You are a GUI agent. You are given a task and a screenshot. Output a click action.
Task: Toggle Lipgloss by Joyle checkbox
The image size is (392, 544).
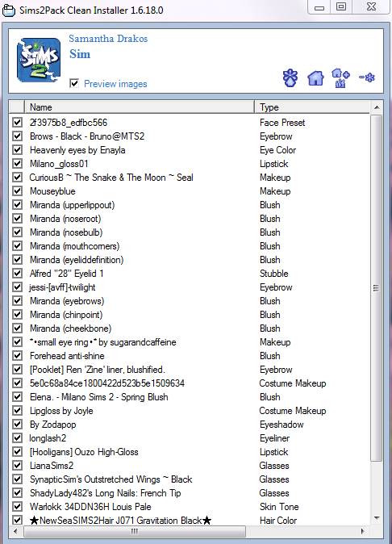[x=17, y=411]
